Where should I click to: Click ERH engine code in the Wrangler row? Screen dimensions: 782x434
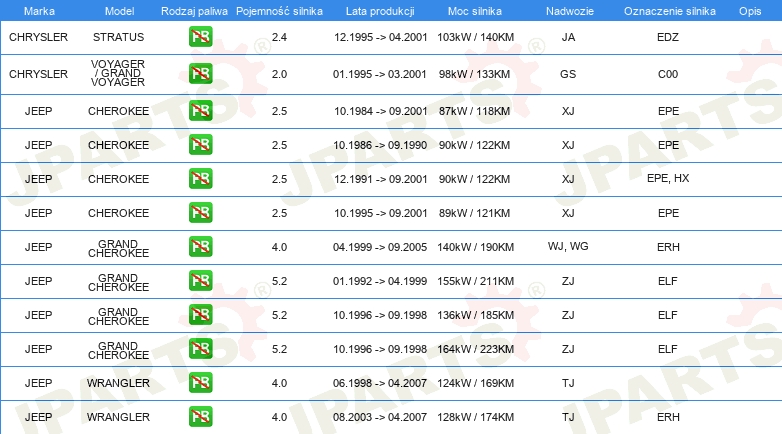point(668,417)
